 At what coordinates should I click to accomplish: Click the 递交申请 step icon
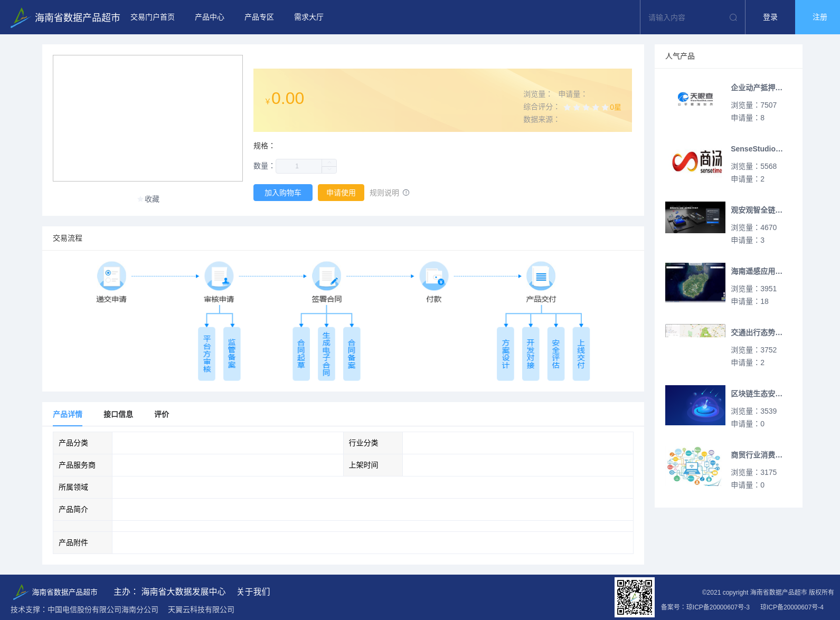click(x=111, y=276)
